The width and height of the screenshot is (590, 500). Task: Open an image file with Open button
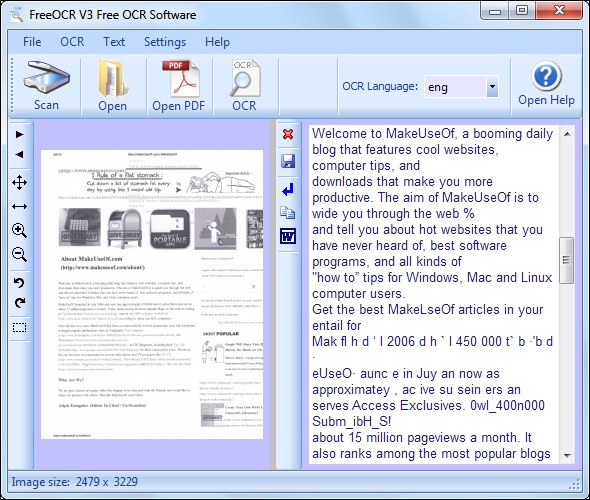pos(113,86)
